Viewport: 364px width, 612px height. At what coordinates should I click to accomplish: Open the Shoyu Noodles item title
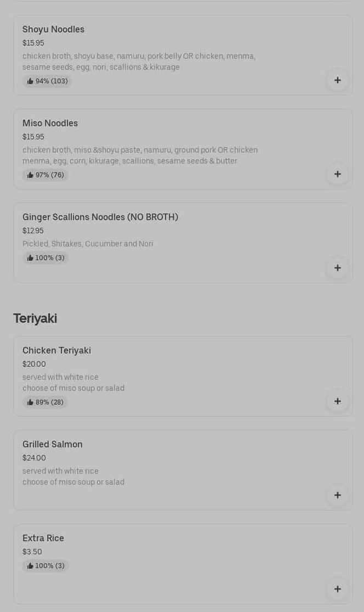(x=53, y=29)
